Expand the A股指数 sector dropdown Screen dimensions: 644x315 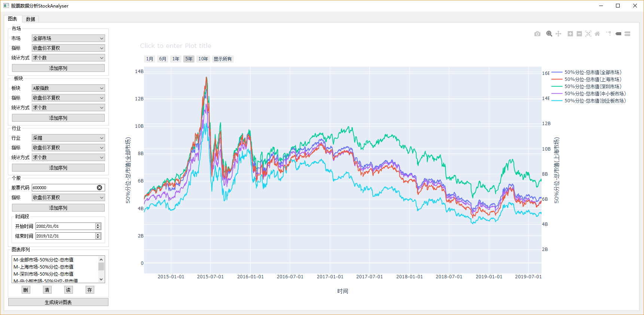[68, 88]
